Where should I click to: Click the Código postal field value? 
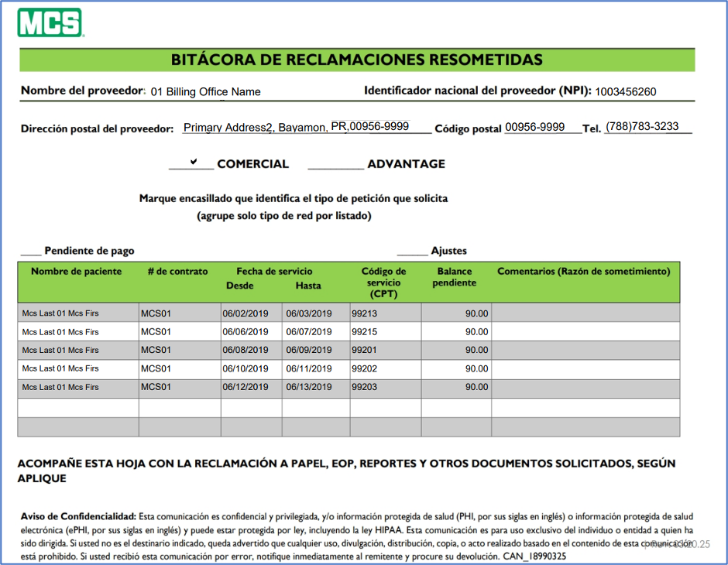[x=534, y=127]
